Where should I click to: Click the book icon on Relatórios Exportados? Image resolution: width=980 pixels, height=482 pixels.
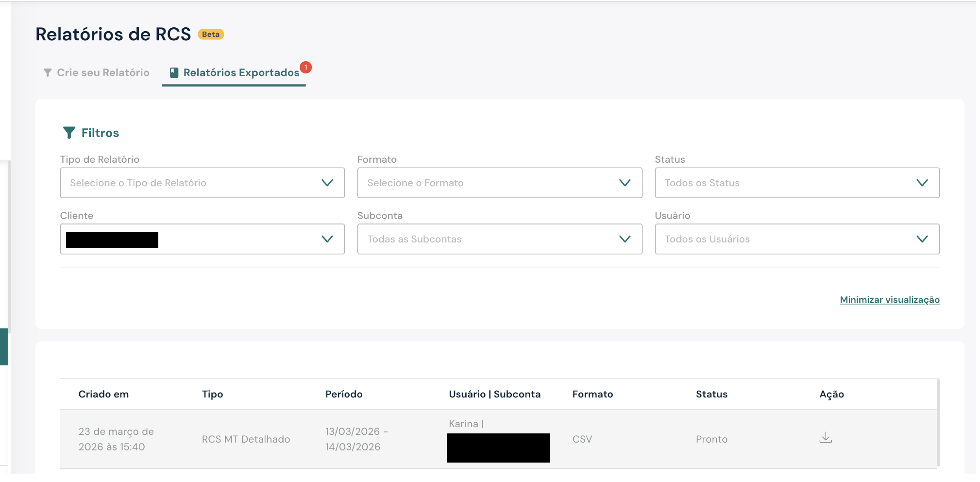[174, 73]
